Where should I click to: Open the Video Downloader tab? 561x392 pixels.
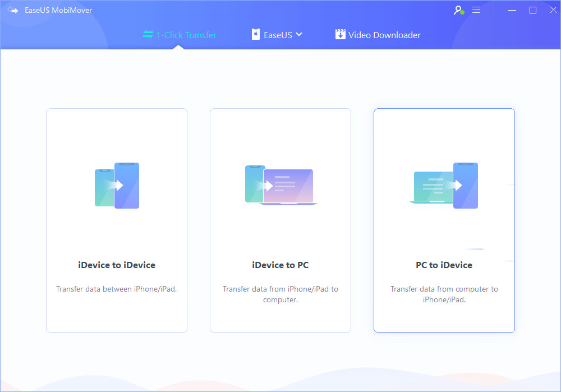[x=378, y=35]
